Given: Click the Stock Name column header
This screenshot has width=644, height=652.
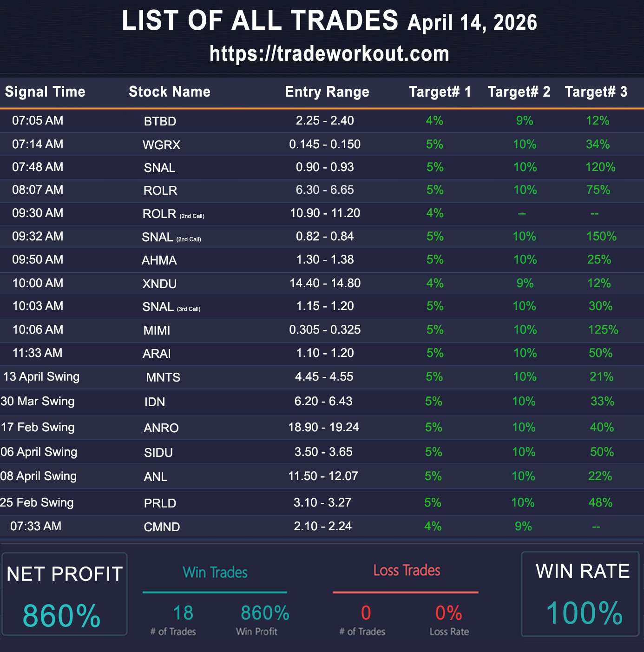Looking at the screenshot, I should point(169,92).
